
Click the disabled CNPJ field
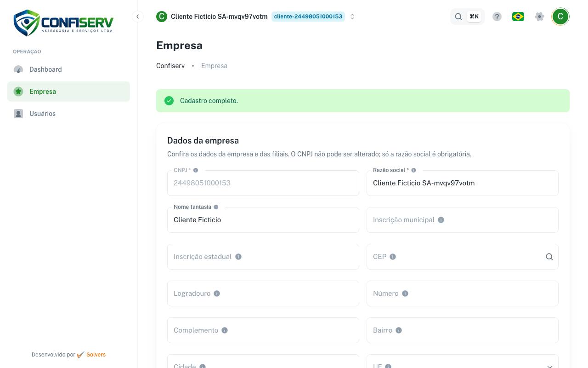tap(263, 183)
